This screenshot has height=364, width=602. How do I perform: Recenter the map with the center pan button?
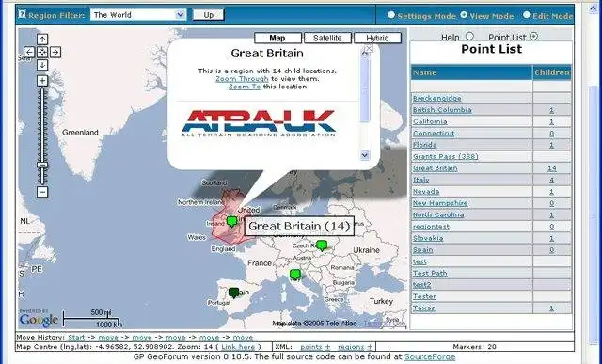(x=42, y=52)
